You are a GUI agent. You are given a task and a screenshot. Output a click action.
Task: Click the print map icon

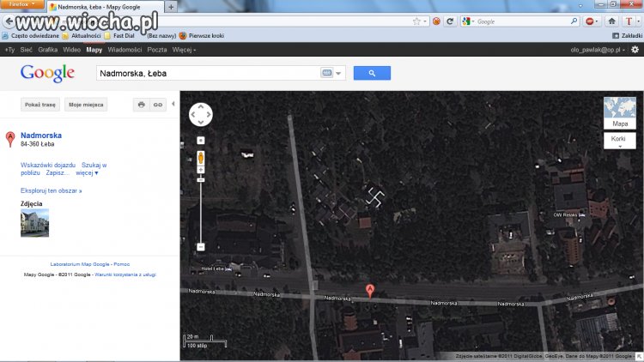pyautogui.click(x=142, y=105)
